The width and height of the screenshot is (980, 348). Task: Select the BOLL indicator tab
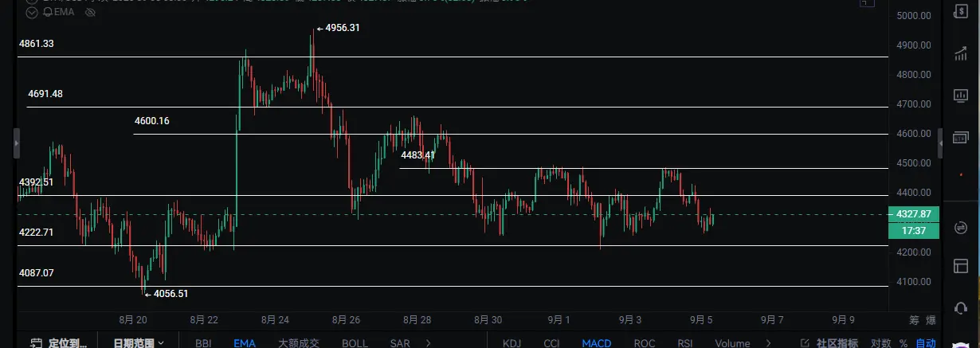[x=355, y=343]
